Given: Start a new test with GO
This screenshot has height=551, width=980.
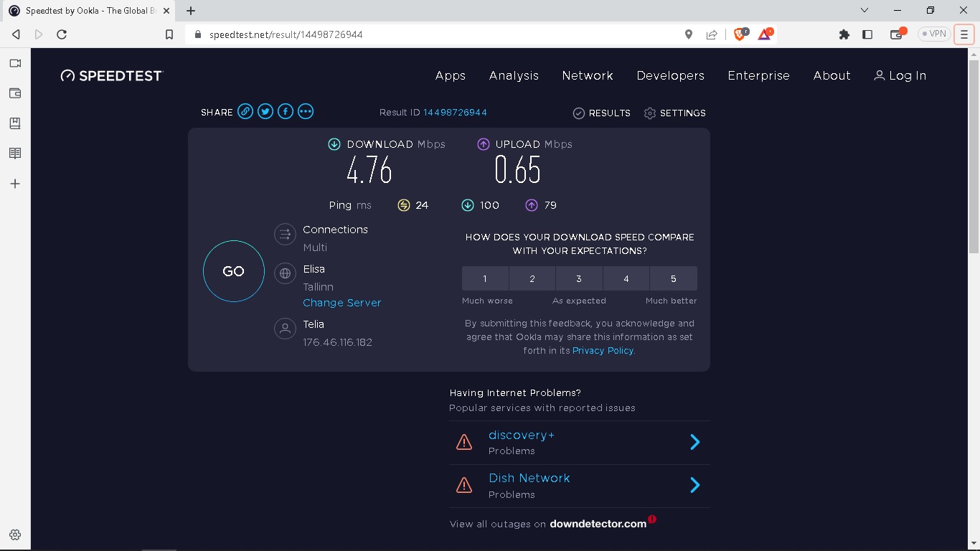Looking at the screenshot, I should click(234, 271).
